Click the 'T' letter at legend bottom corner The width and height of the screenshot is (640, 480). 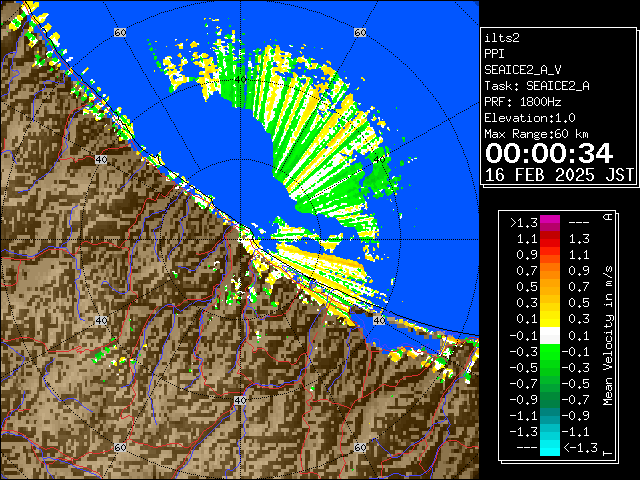click(x=608, y=453)
